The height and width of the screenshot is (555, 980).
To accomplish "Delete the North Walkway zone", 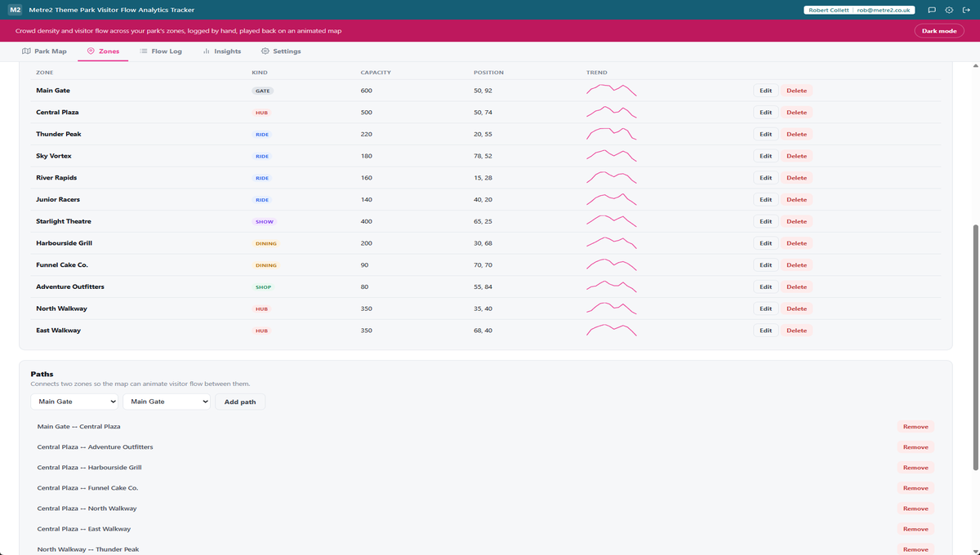I will [796, 309].
